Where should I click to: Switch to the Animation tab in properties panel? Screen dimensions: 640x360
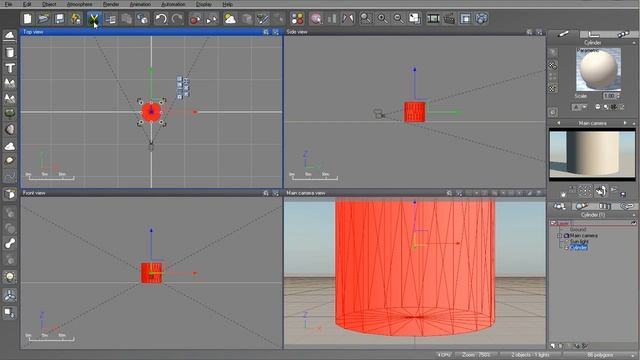(x=623, y=34)
